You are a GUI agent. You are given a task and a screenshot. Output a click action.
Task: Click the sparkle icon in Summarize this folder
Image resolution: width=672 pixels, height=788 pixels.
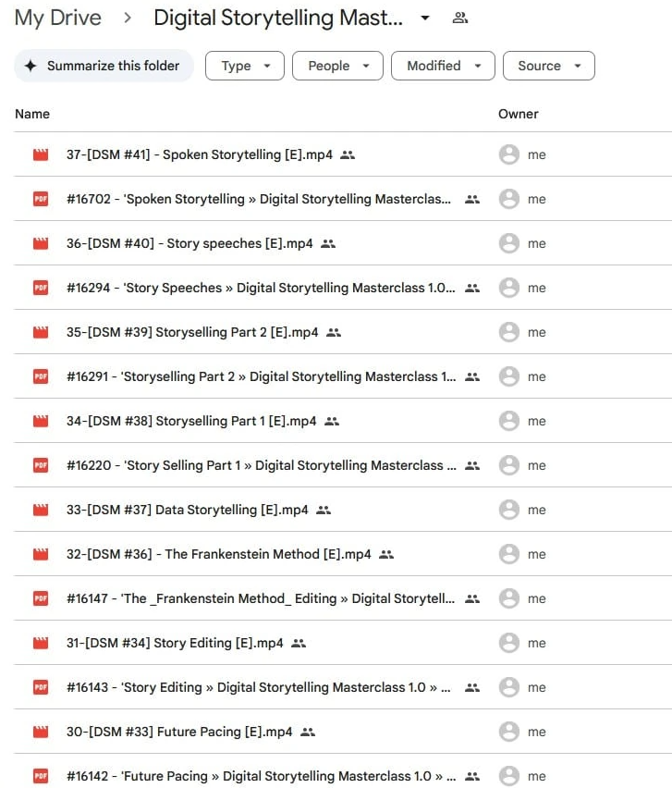[31, 67]
